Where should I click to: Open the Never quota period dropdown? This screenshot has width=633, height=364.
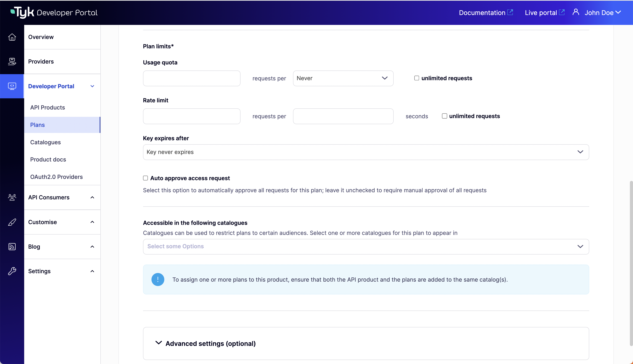point(343,78)
